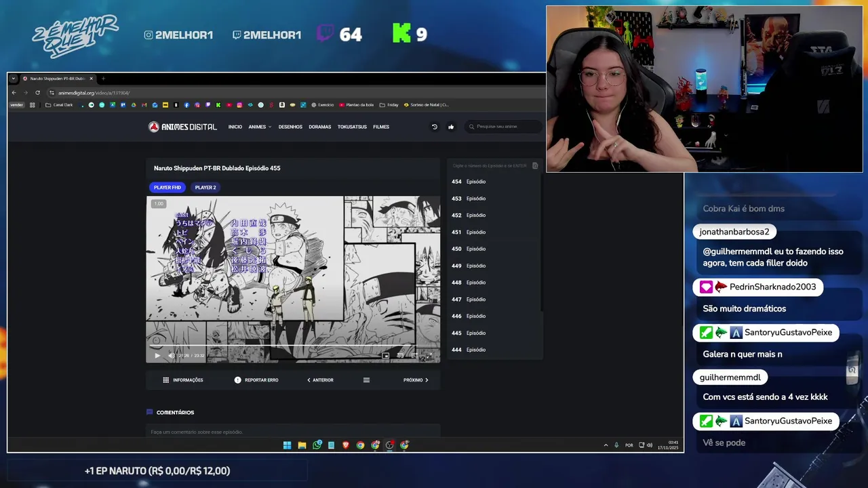Click the play button in video player

(157, 355)
